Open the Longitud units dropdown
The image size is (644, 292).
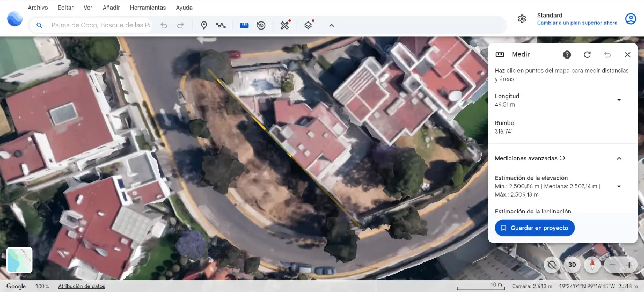point(619,100)
